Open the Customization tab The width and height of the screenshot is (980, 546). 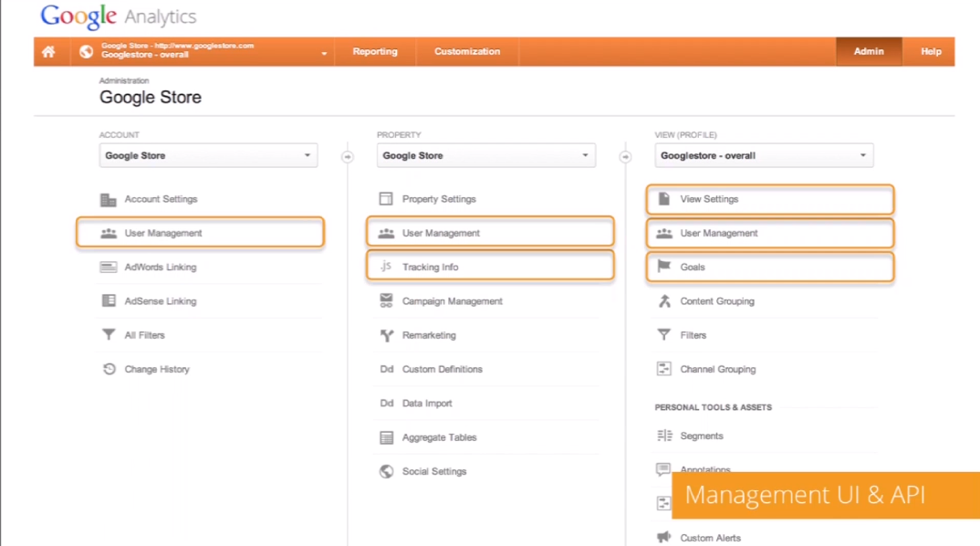coord(466,52)
